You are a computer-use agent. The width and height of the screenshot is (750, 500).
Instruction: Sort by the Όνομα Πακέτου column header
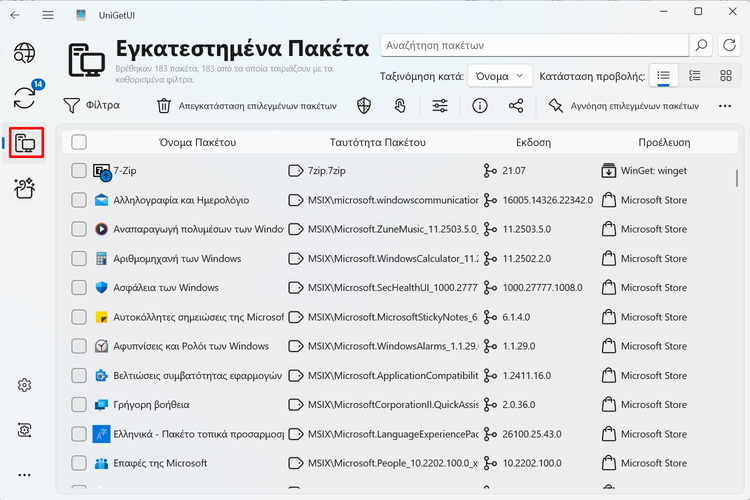197,143
